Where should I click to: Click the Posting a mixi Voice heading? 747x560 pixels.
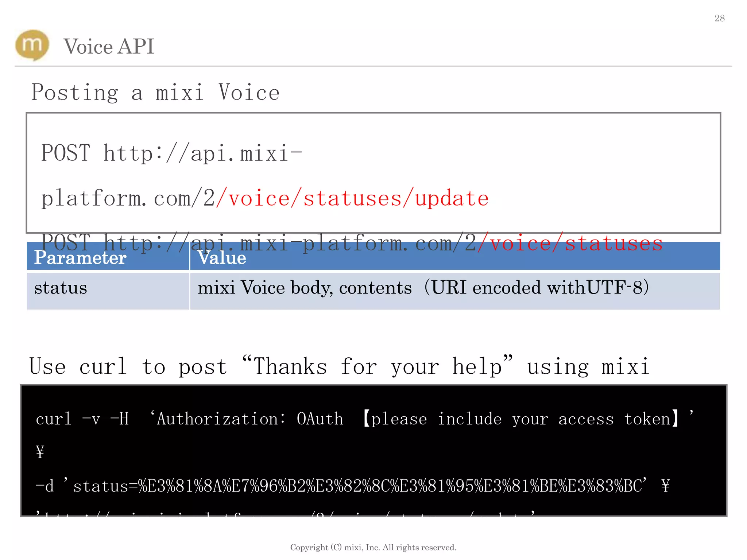coord(155,93)
